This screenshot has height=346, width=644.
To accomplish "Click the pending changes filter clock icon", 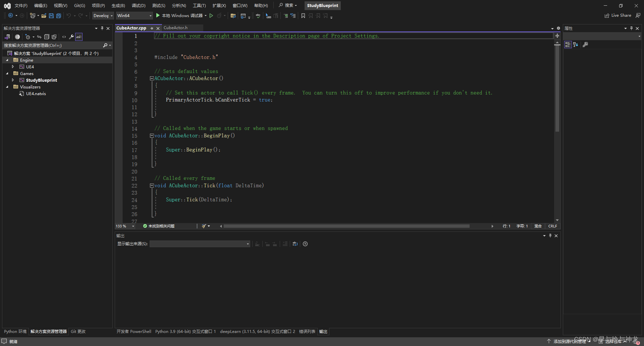I will [x=28, y=37].
